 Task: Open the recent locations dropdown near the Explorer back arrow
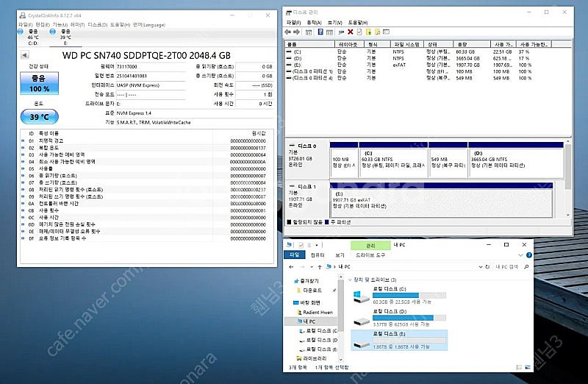(312, 267)
